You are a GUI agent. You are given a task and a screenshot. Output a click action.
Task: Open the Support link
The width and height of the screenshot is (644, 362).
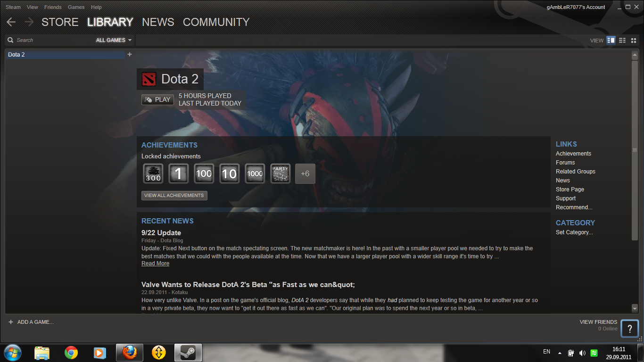tap(566, 198)
